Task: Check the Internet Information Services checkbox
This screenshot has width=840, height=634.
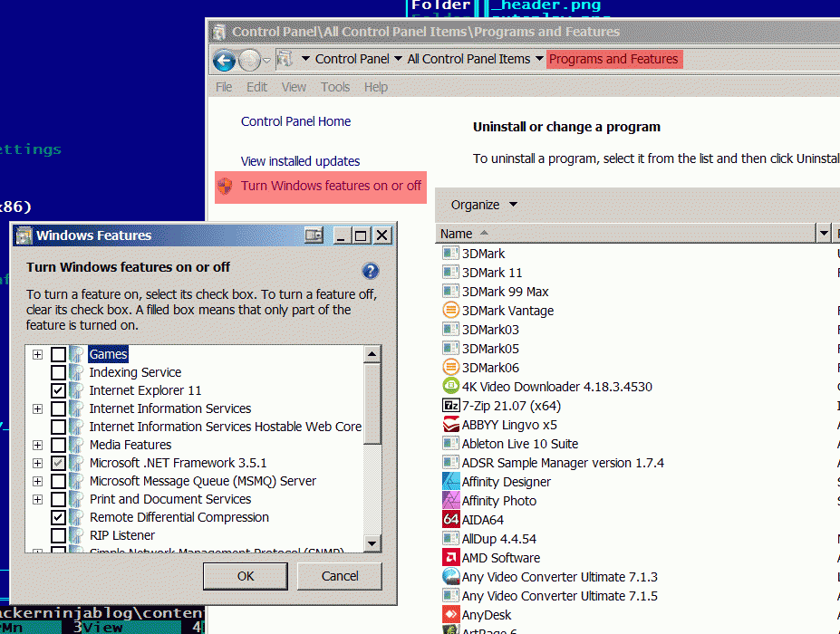Action: click(58, 408)
